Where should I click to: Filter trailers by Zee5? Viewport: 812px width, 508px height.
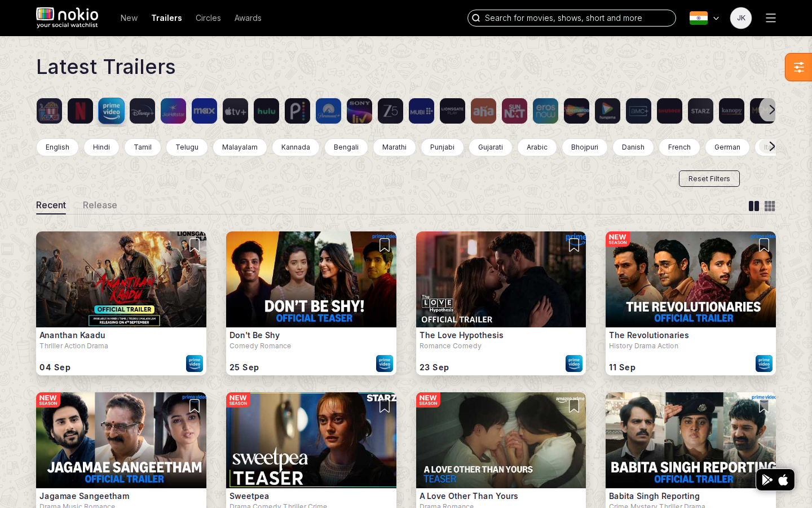click(390, 111)
